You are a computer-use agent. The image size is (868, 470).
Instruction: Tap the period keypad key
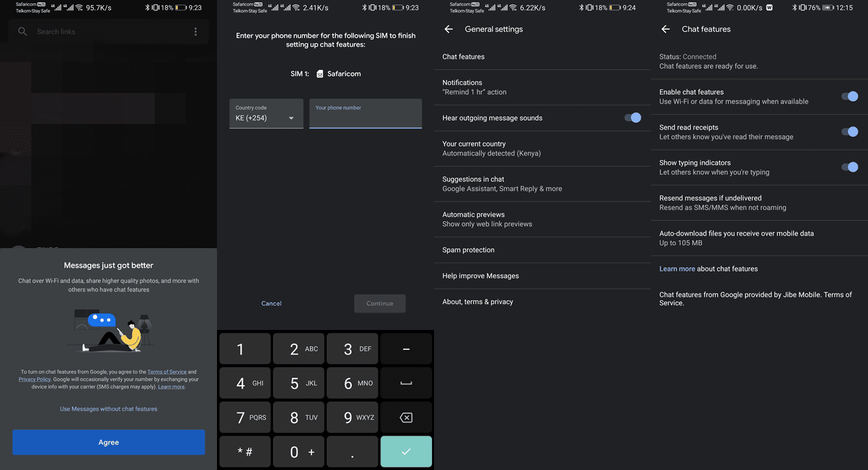352,452
